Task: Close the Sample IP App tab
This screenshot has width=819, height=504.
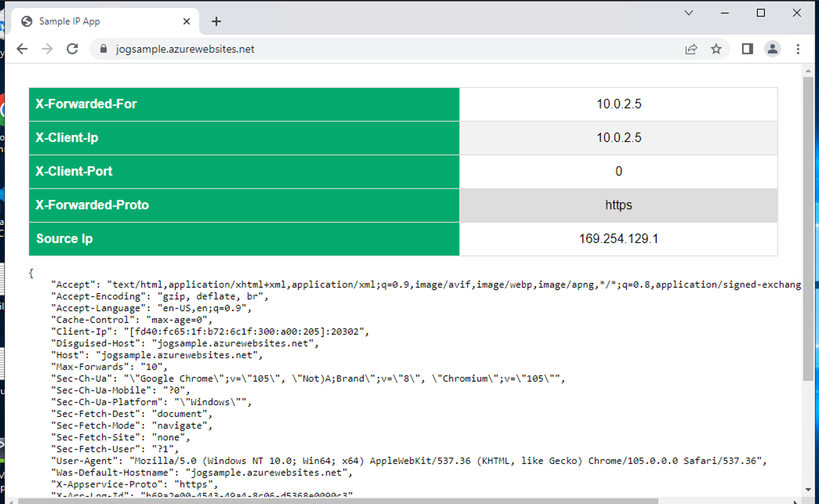Action: pyautogui.click(x=187, y=21)
